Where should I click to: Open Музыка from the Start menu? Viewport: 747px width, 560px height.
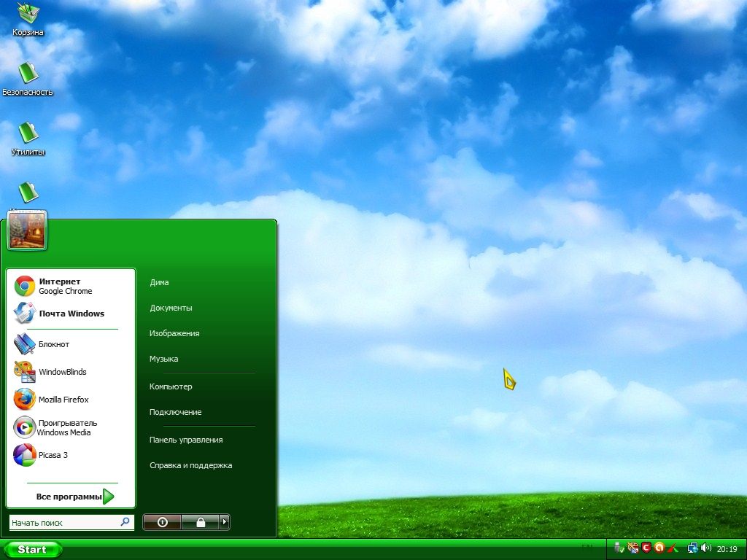164,359
